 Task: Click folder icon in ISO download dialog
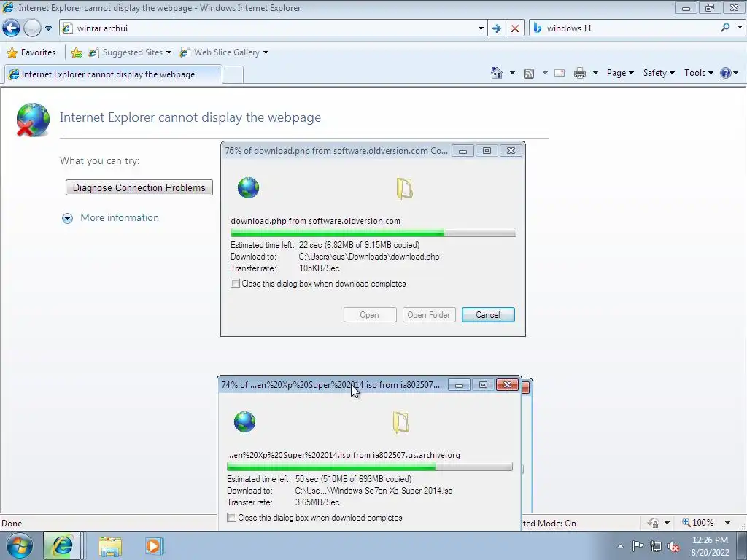400,422
